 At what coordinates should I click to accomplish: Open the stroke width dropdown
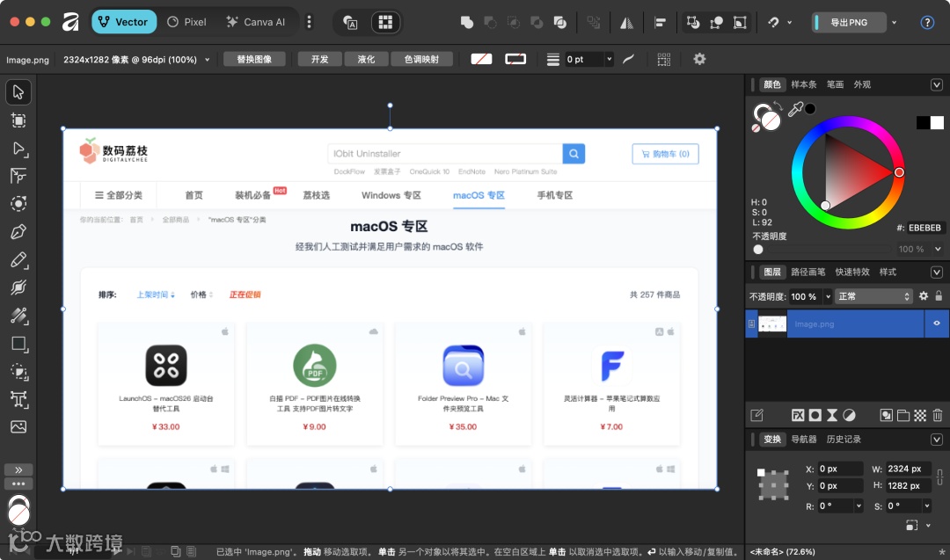[x=609, y=59]
